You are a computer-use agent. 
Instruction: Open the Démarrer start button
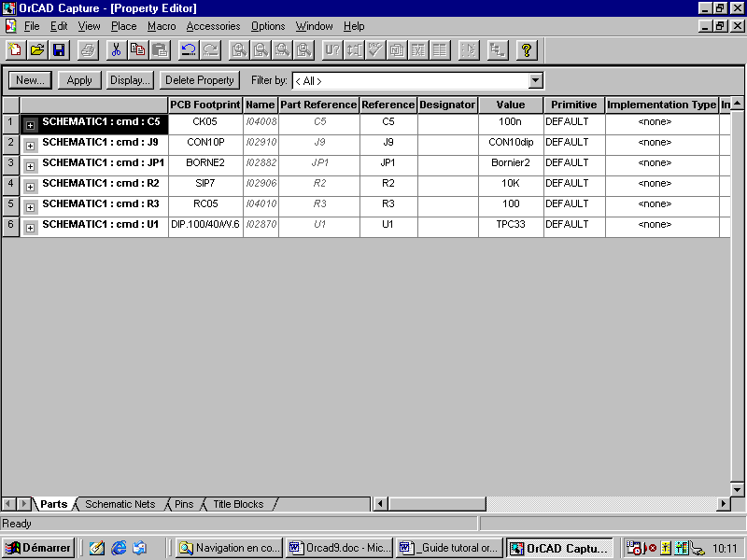click(38, 548)
